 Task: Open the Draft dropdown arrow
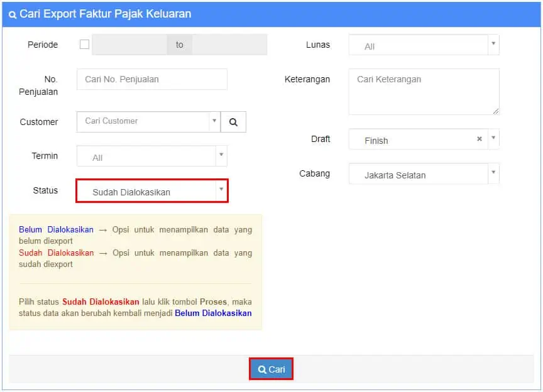[493, 138]
